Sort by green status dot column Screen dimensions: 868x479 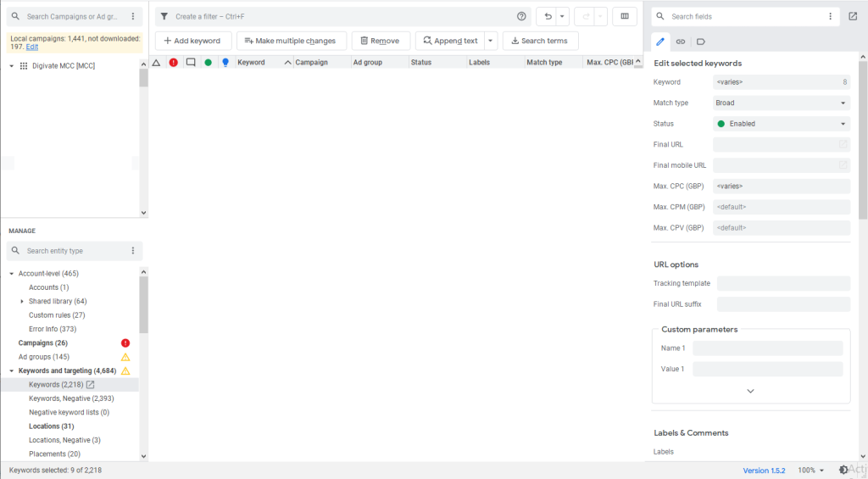(209, 63)
